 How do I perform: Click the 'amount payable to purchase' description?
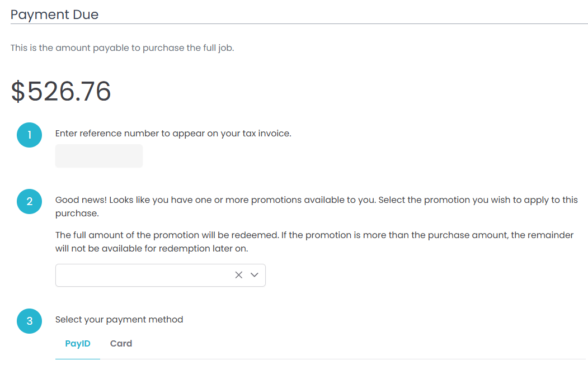point(122,48)
